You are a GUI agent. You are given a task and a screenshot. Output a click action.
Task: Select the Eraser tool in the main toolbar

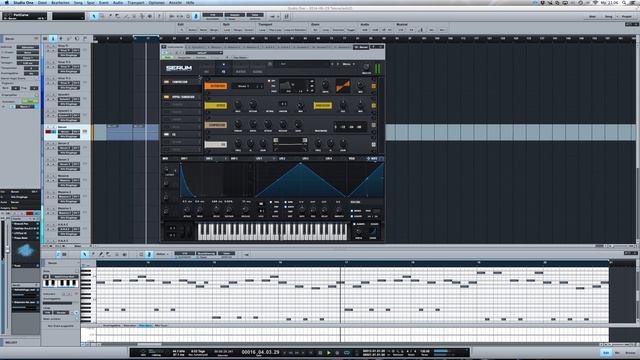tap(118, 16)
